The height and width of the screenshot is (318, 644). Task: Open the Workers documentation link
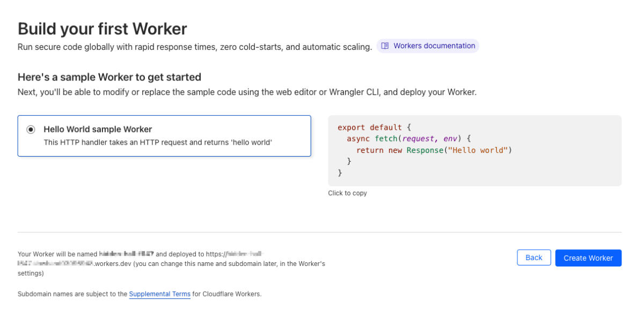tap(428, 46)
